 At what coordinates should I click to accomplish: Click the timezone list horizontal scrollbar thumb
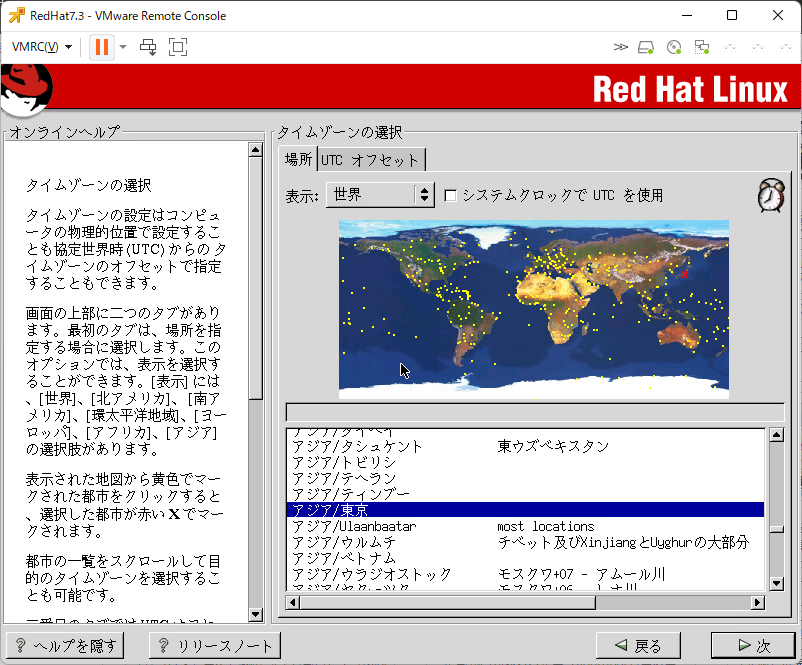coord(448,603)
